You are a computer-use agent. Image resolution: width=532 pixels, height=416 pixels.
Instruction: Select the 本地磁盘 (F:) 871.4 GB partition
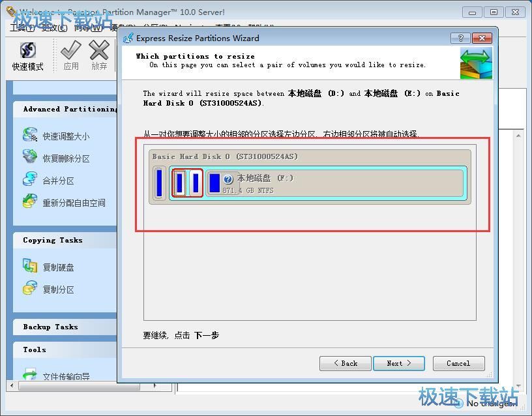tap(335, 183)
